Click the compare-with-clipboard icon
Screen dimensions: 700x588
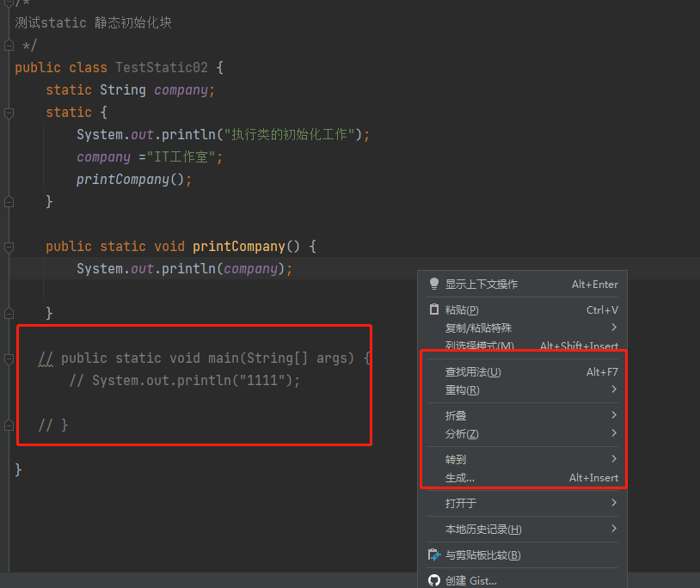click(x=434, y=555)
